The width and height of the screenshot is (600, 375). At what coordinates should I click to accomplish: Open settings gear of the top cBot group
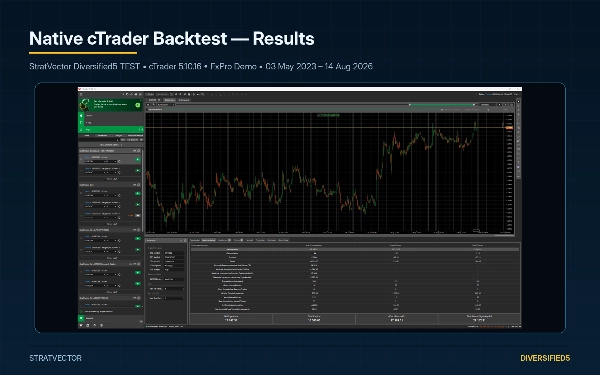(x=139, y=151)
